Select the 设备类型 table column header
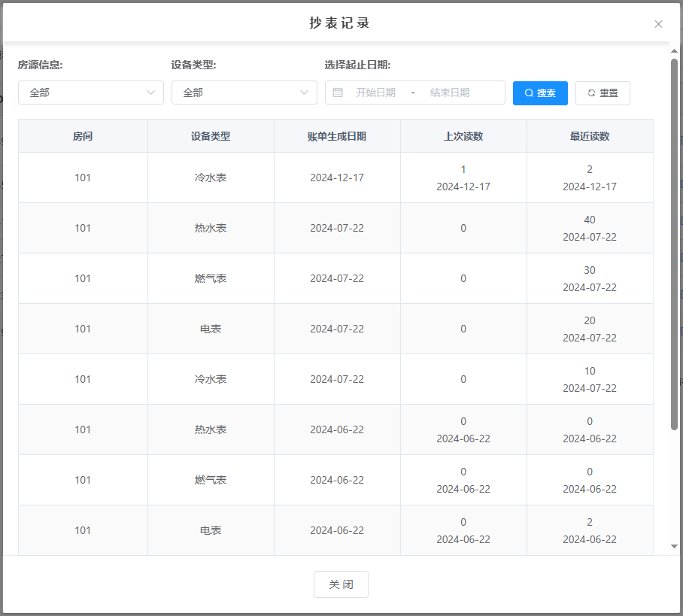This screenshot has width=683, height=616. coord(211,136)
